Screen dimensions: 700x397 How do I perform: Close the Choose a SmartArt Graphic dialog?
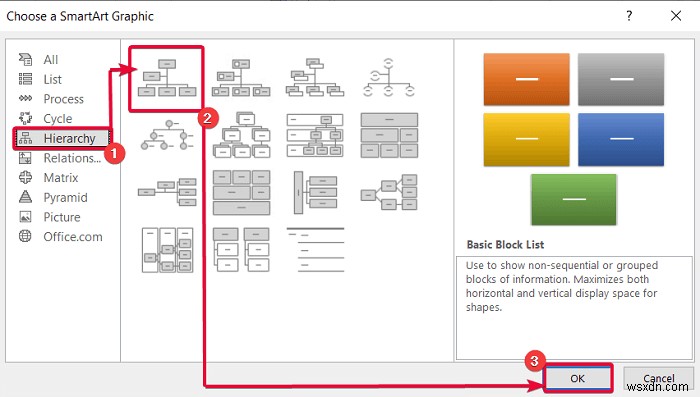[676, 16]
